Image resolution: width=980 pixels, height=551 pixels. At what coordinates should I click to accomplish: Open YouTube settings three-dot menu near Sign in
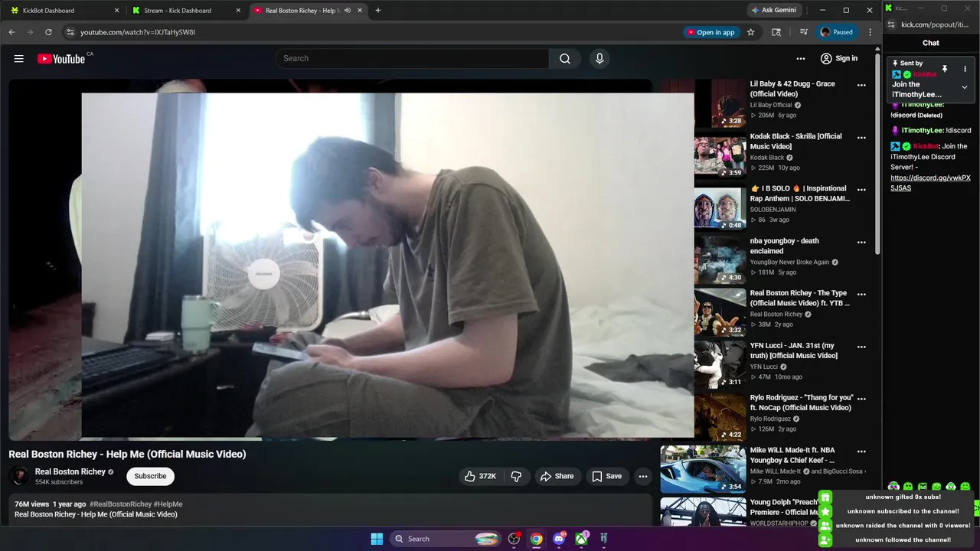point(801,58)
